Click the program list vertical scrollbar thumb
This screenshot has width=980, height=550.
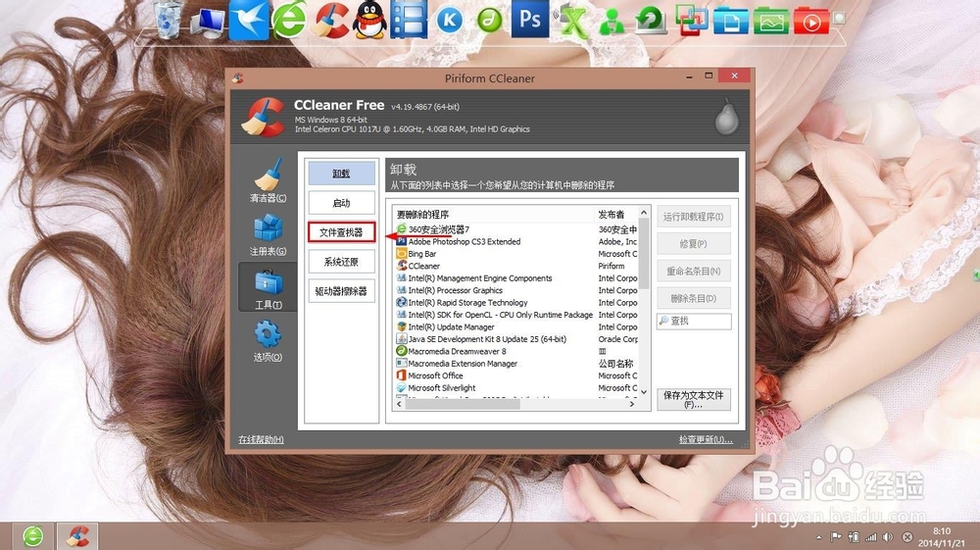[x=644, y=253]
